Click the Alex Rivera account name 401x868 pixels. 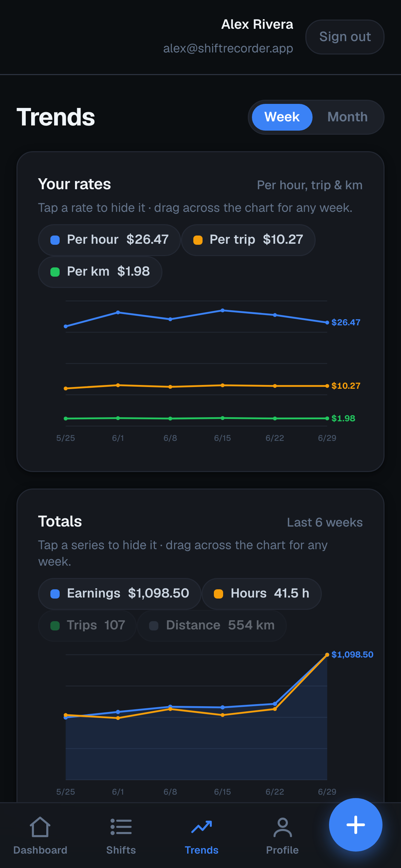[x=257, y=24]
